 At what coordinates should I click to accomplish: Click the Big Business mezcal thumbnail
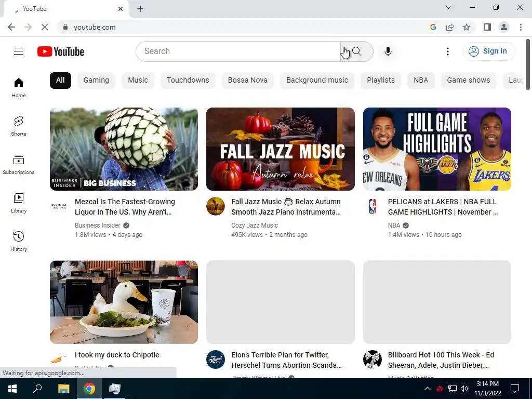(x=124, y=149)
